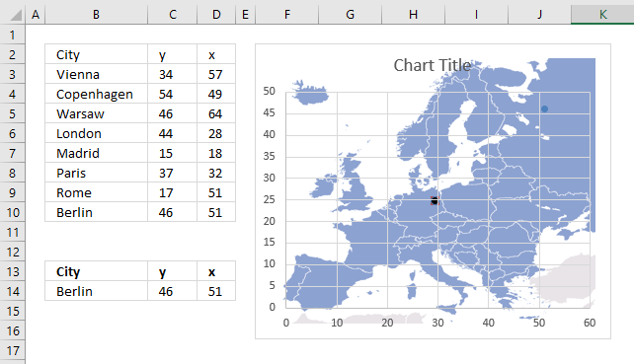Select the cell containing Madrid
This screenshot has width=634, height=364.
click(x=96, y=153)
